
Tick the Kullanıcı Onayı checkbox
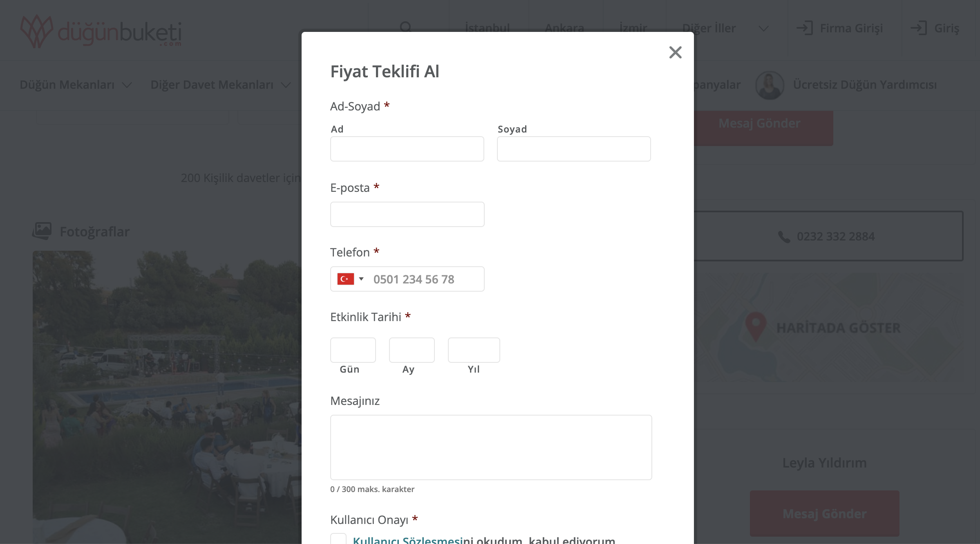(338, 539)
